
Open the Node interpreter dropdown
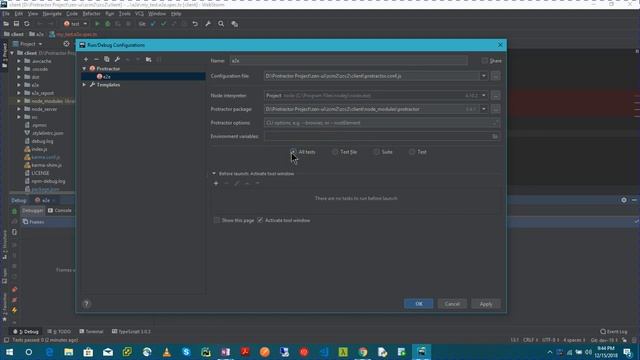484,96
